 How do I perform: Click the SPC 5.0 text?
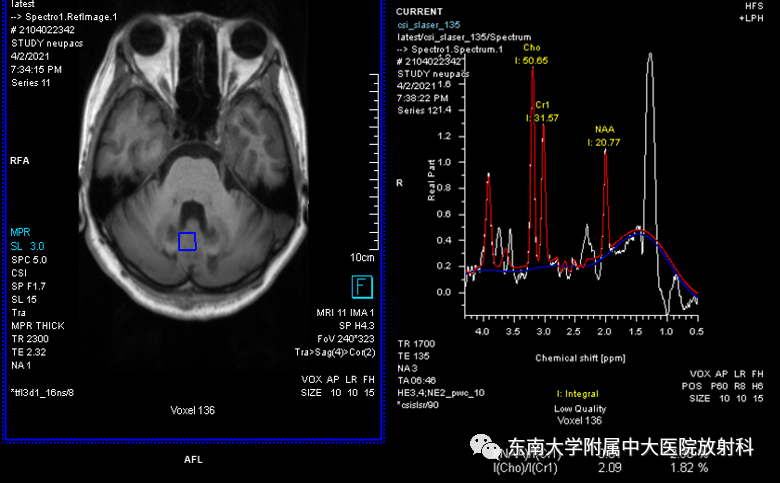[x=29, y=260]
